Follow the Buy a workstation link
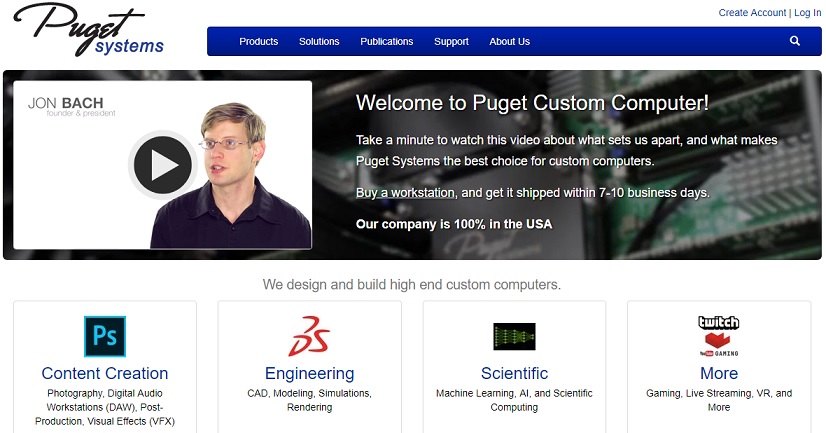The height and width of the screenshot is (433, 826). pos(405,193)
